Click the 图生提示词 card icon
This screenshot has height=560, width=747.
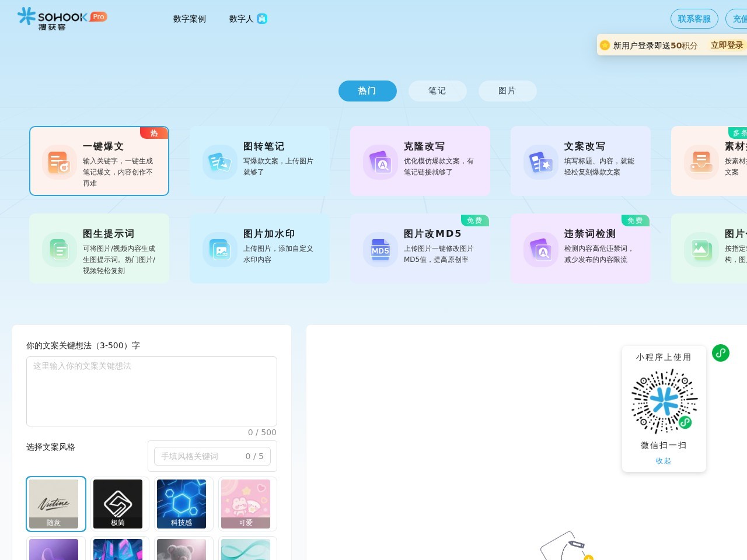coord(60,250)
